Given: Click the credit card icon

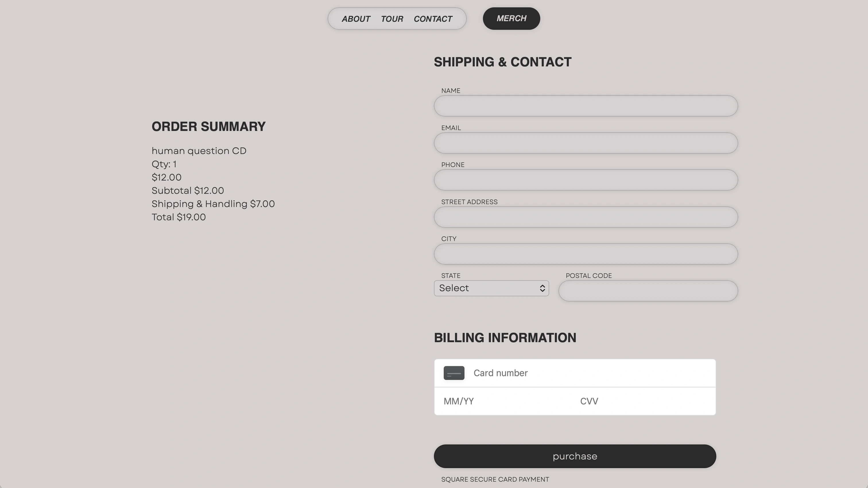Looking at the screenshot, I should click(454, 373).
